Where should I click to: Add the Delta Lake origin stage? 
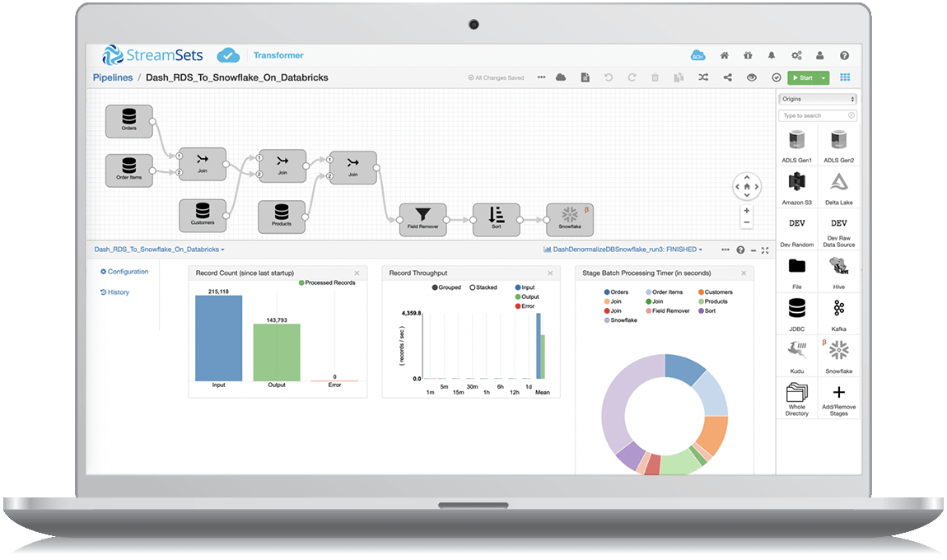(839, 188)
